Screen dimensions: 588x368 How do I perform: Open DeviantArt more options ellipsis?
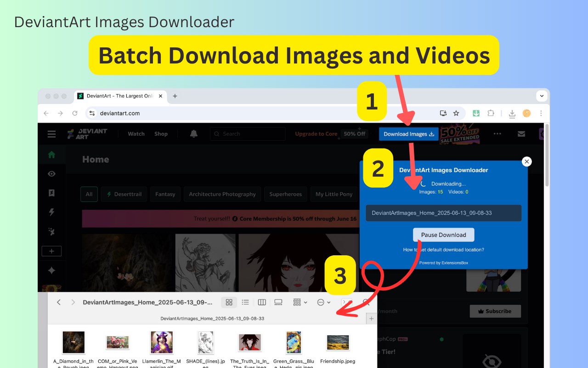click(x=498, y=134)
